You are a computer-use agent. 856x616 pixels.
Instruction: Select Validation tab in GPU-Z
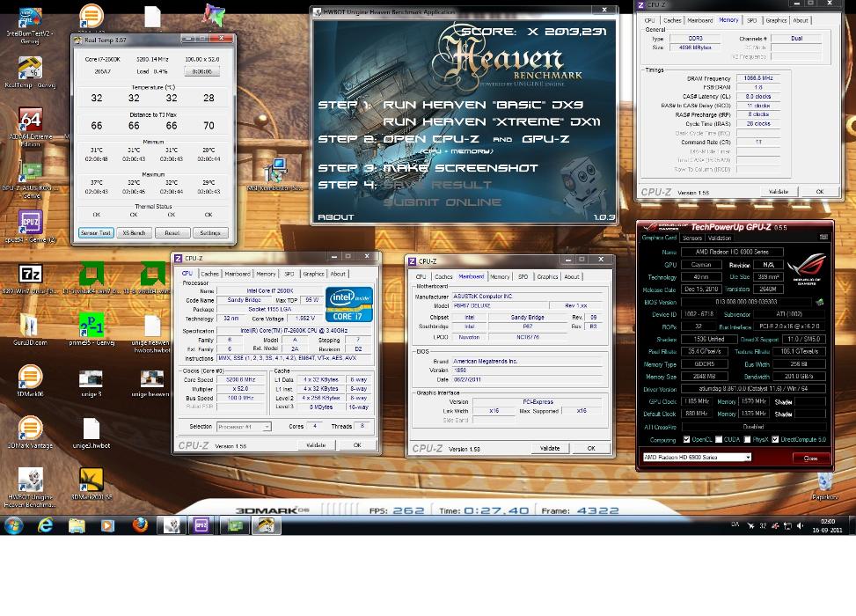click(720, 238)
